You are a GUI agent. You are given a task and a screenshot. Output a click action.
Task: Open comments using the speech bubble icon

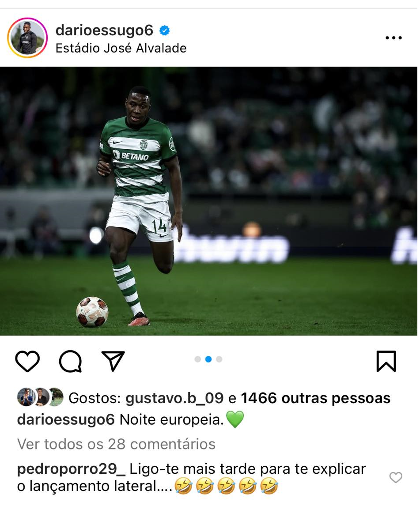pyautogui.click(x=70, y=361)
